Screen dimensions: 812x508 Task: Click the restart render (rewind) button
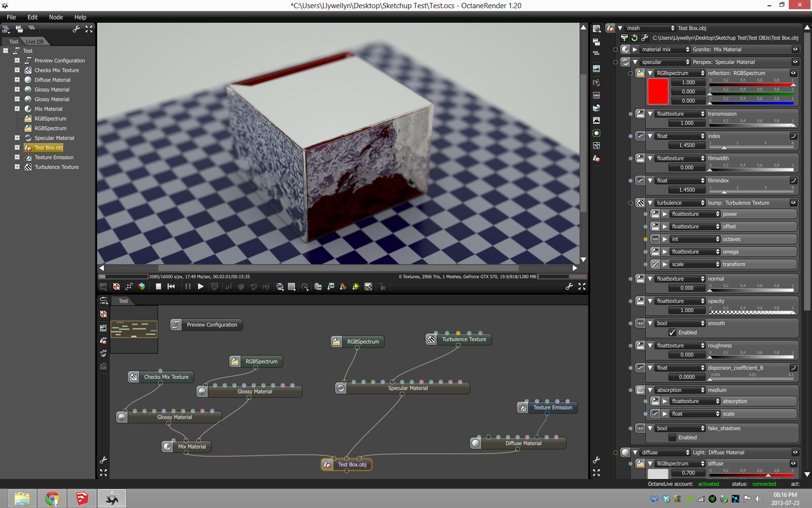pos(171,286)
